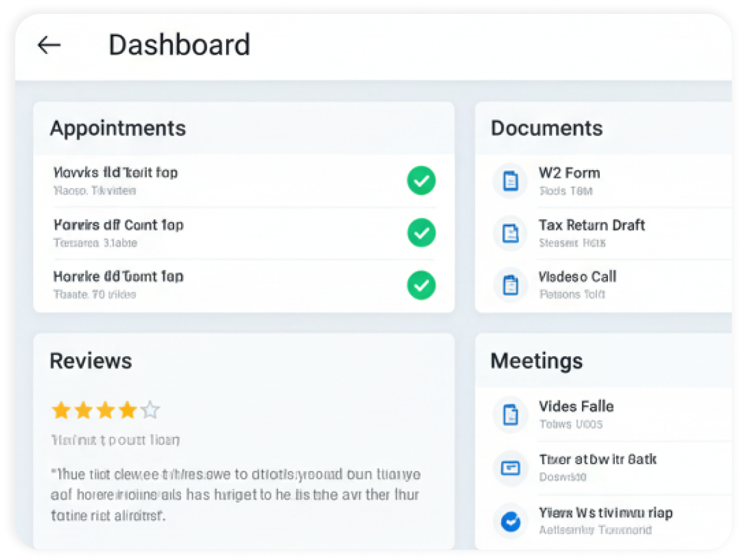The image size is (742, 560).
Task: Set rating with the empty fifth star
Action: click(150, 410)
